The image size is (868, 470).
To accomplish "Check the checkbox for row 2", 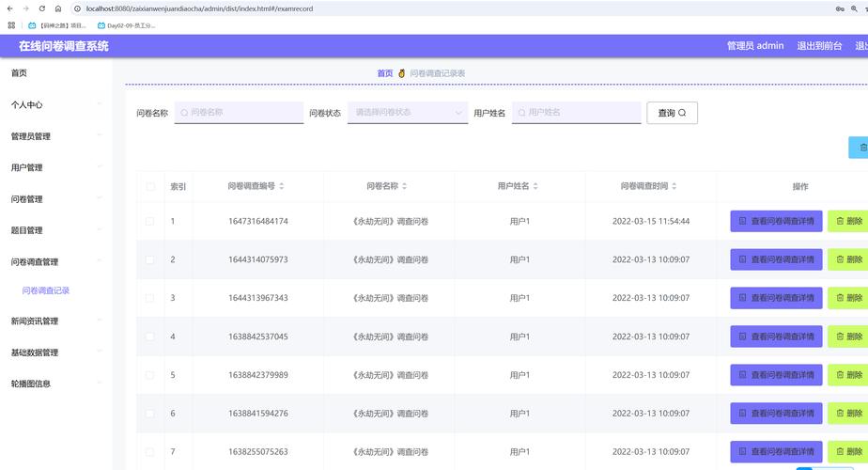I will (149, 259).
